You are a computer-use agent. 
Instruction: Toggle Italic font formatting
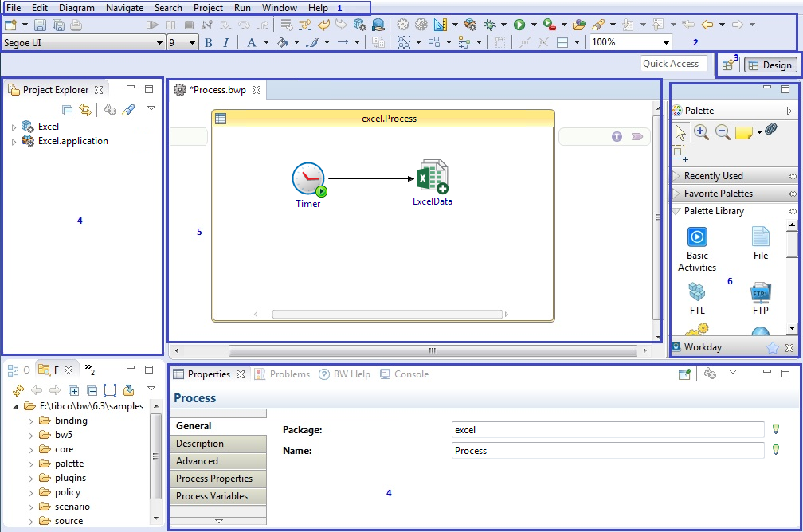click(226, 42)
